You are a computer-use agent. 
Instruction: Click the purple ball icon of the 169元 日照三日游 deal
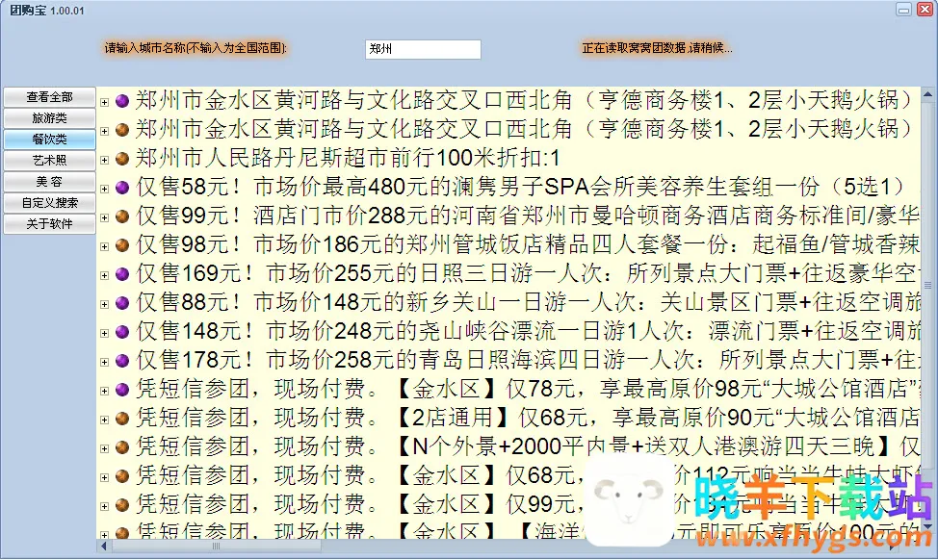122,274
